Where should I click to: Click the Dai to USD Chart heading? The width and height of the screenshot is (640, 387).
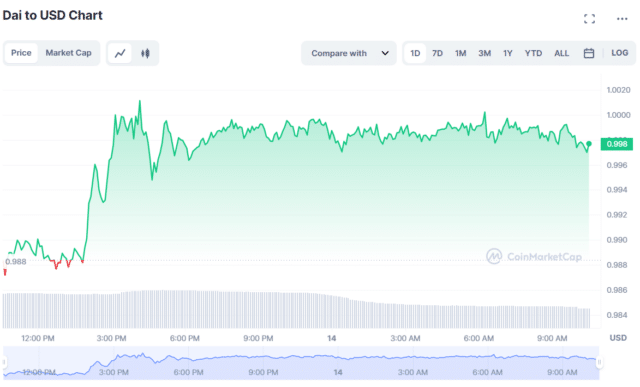53,16
